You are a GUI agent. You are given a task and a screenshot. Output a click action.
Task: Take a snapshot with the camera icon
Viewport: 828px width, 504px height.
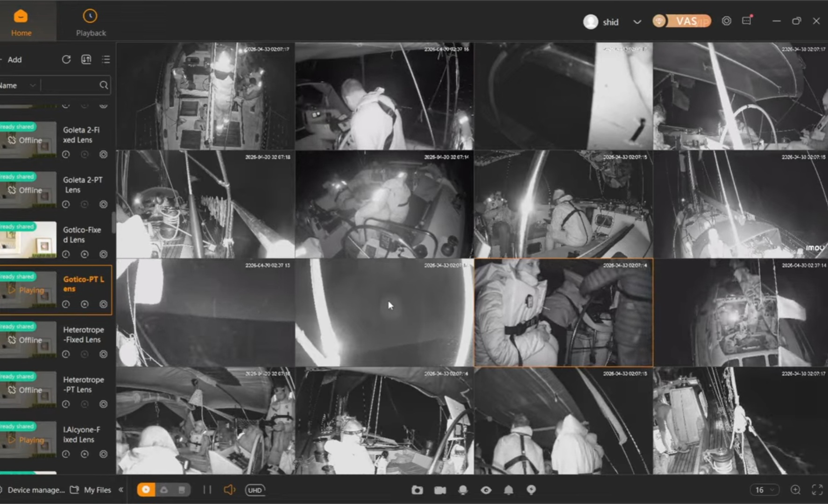click(417, 490)
